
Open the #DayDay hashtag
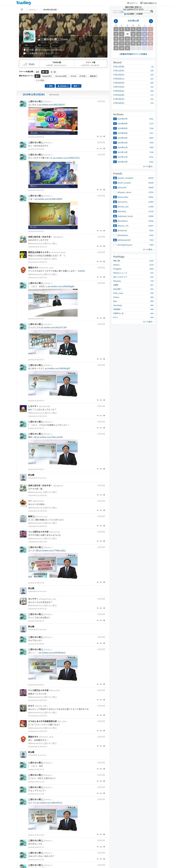click(117, 281)
